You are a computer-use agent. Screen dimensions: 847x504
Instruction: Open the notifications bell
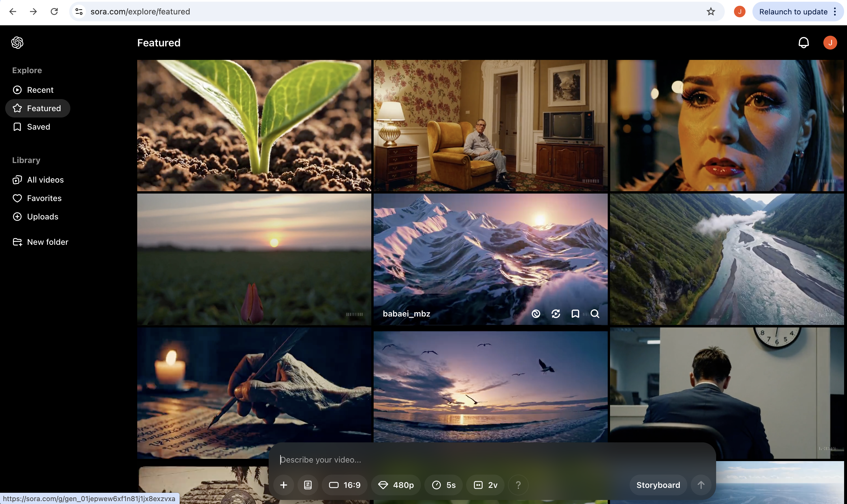pyautogui.click(x=803, y=43)
